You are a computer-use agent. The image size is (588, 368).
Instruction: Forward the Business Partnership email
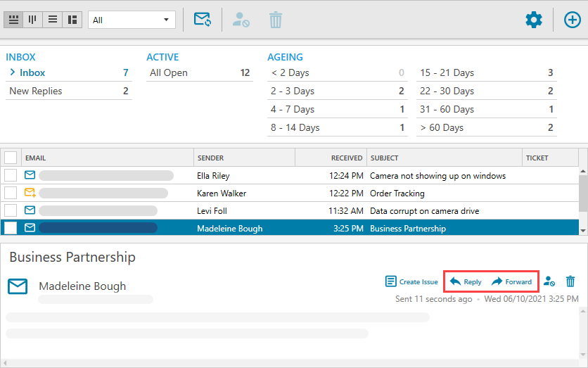511,281
